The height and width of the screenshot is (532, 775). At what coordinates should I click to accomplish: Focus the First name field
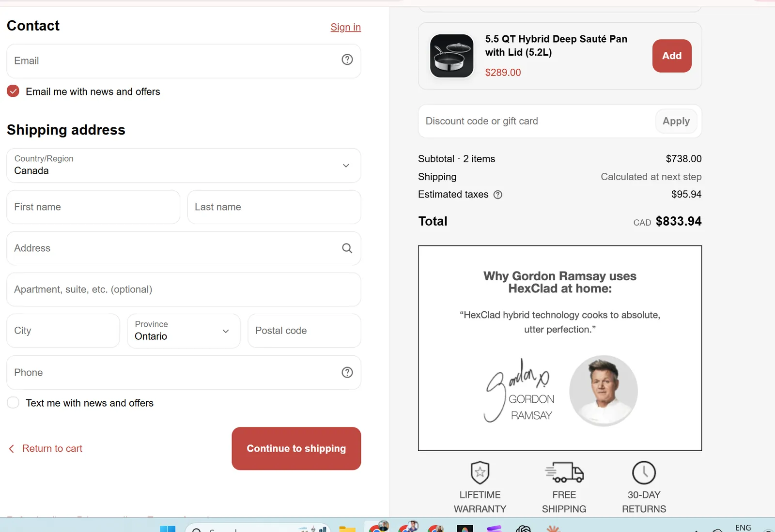[93, 207]
